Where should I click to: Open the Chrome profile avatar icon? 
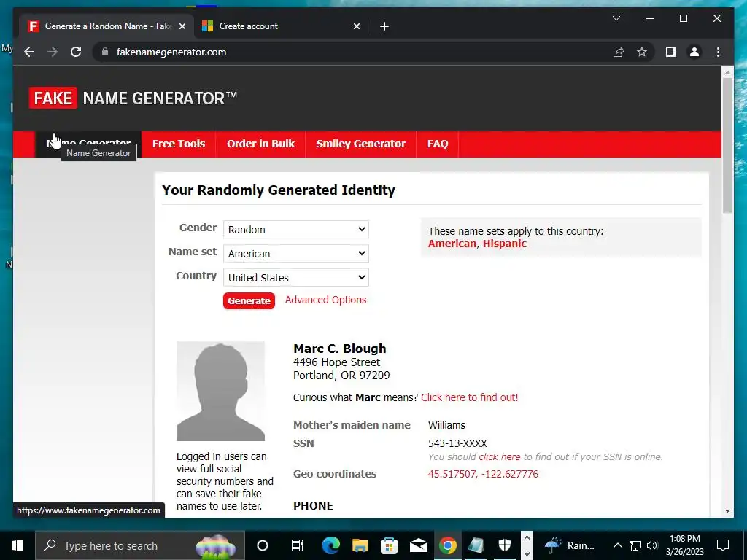(694, 52)
